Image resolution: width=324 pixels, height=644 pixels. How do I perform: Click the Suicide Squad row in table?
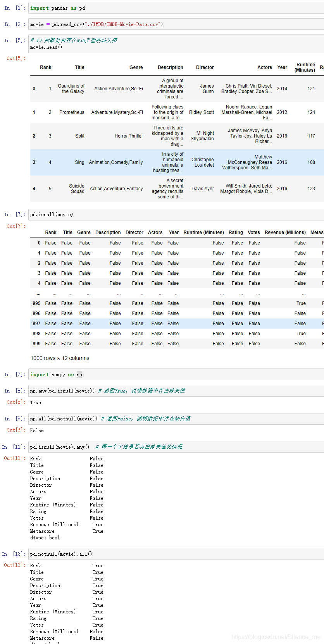(x=177, y=189)
